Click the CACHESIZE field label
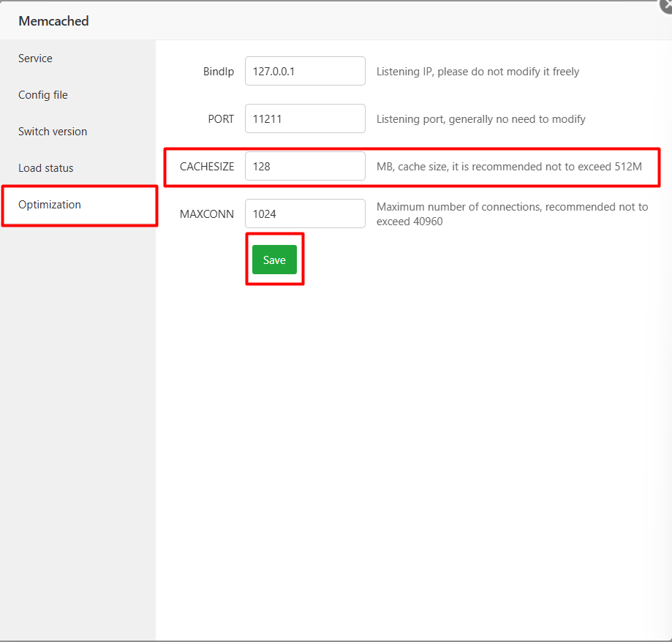672x642 pixels. pos(206,166)
